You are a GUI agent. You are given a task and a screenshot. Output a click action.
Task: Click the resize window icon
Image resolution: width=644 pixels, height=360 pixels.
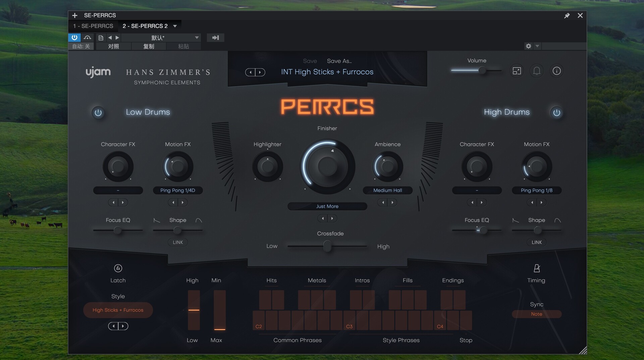coord(517,71)
